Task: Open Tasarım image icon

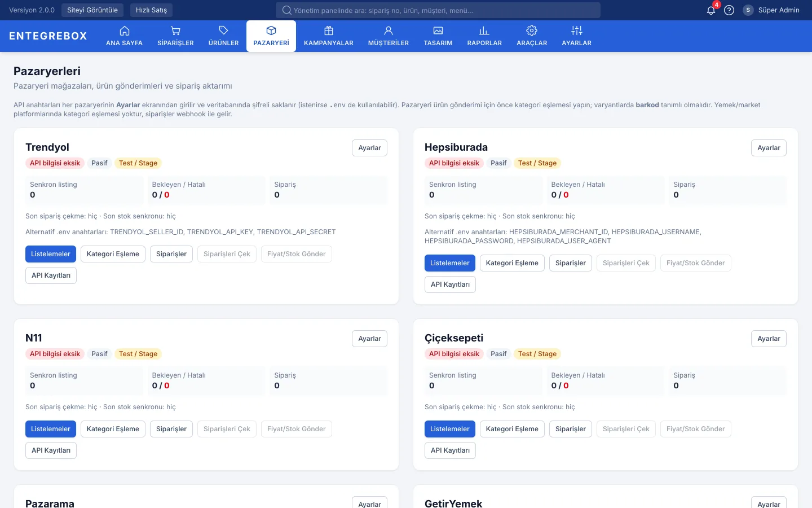Action: click(438, 30)
